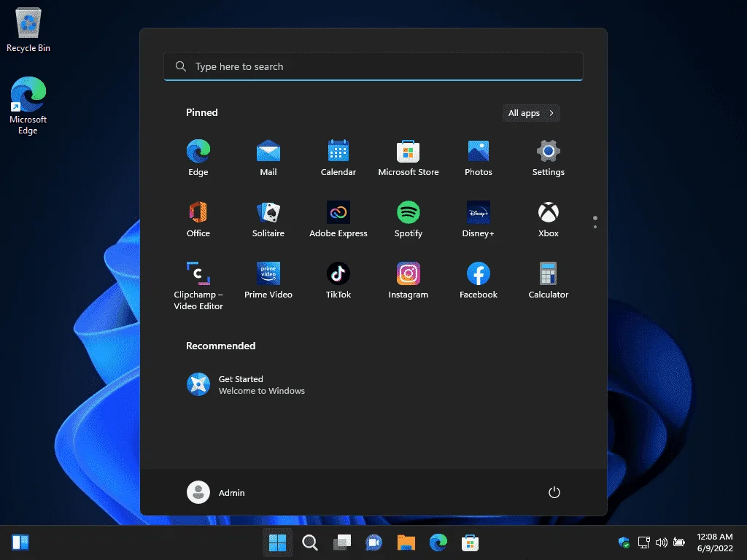Open Chat from the taskbar
Viewport: 747px width, 560px height.
click(374, 542)
